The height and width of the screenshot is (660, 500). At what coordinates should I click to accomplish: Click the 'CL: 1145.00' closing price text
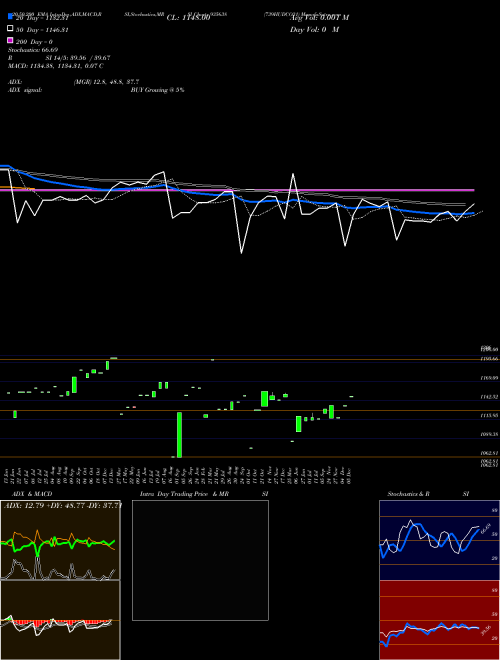[188, 18]
